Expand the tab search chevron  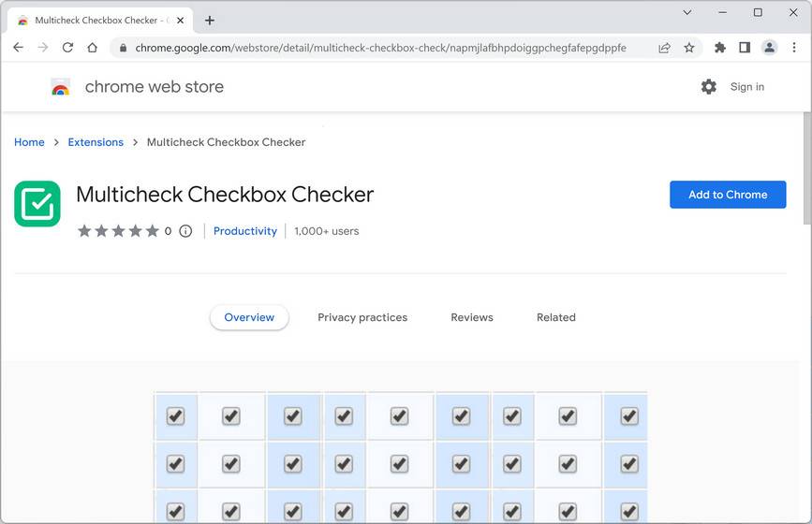(x=687, y=13)
